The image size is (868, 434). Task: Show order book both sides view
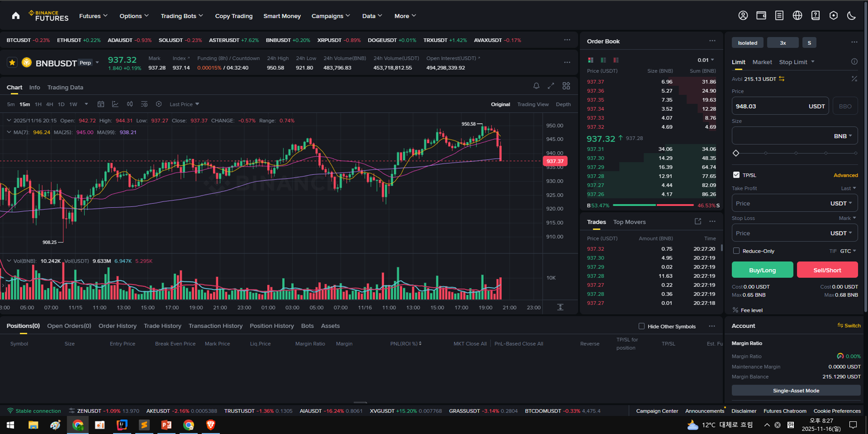[590, 60]
